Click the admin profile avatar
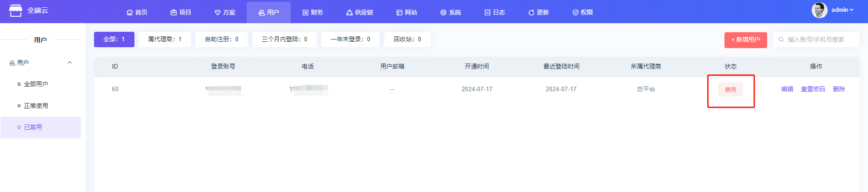868x192 pixels. coord(819,10)
